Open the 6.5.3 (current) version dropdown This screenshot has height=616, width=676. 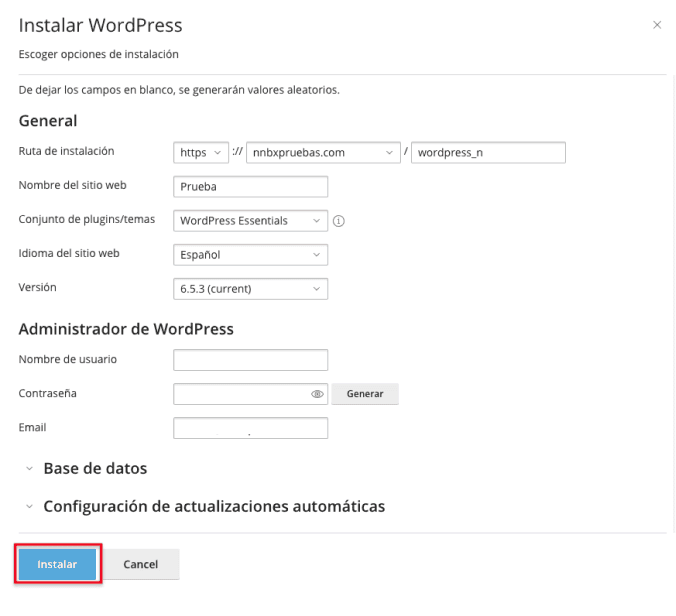(x=250, y=289)
